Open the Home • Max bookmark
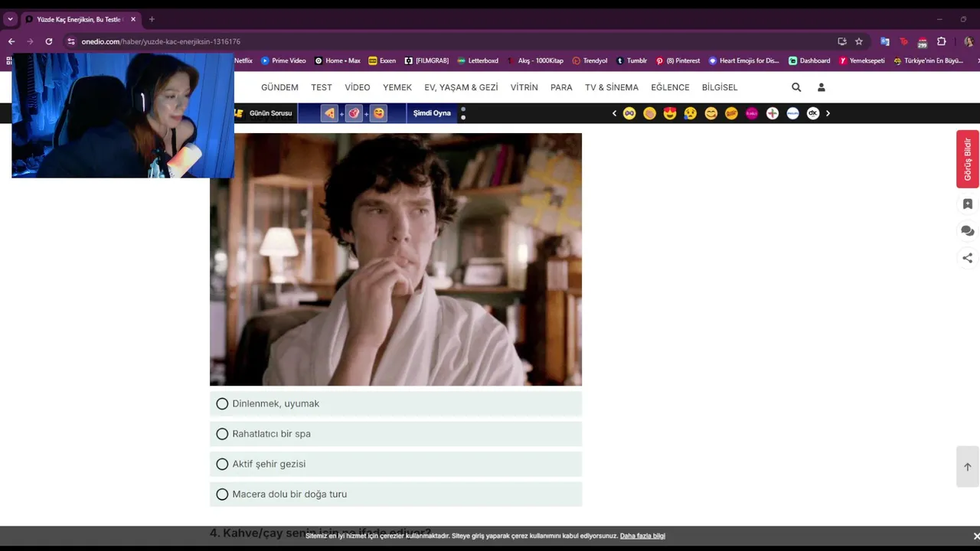The height and width of the screenshot is (551, 980). 338,60
